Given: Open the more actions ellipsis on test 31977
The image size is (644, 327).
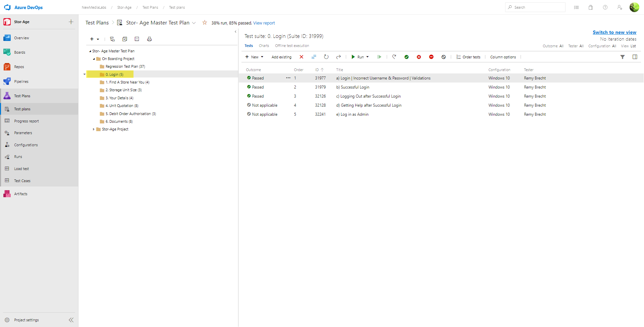Looking at the screenshot, I should click(288, 78).
